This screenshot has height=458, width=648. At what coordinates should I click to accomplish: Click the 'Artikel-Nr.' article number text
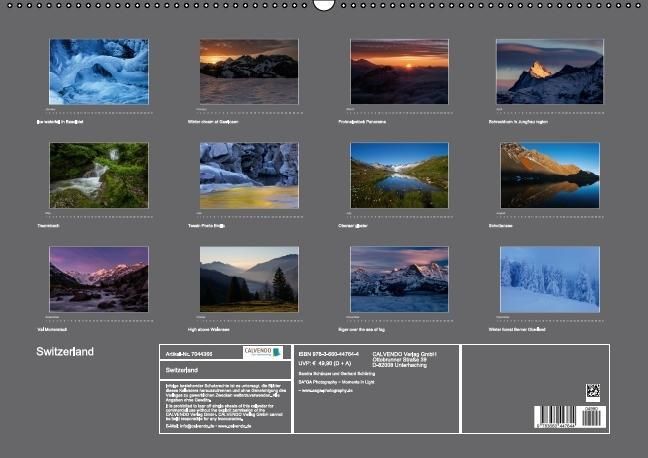[x=189, y=354]
